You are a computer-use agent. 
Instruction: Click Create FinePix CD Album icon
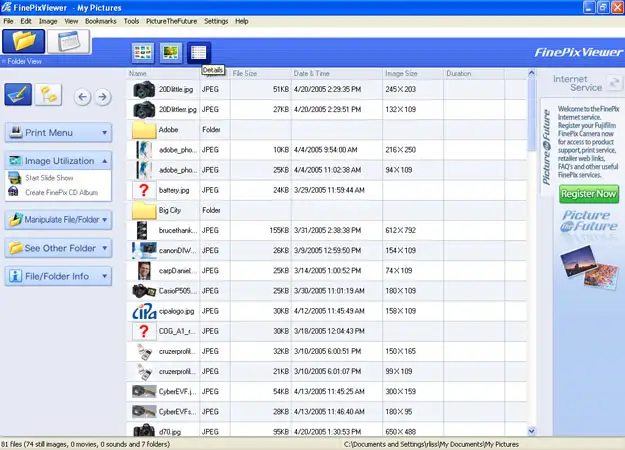14,192
